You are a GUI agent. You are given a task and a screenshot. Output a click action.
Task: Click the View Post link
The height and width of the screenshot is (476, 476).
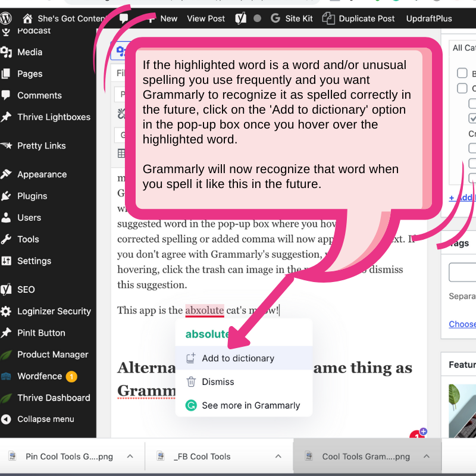(x=206, y=18)
